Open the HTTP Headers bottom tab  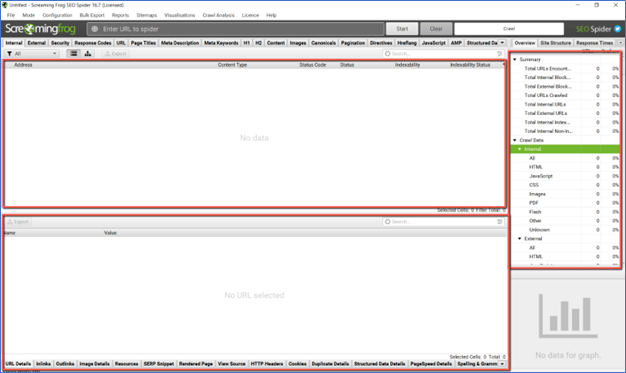pos(266,364)
